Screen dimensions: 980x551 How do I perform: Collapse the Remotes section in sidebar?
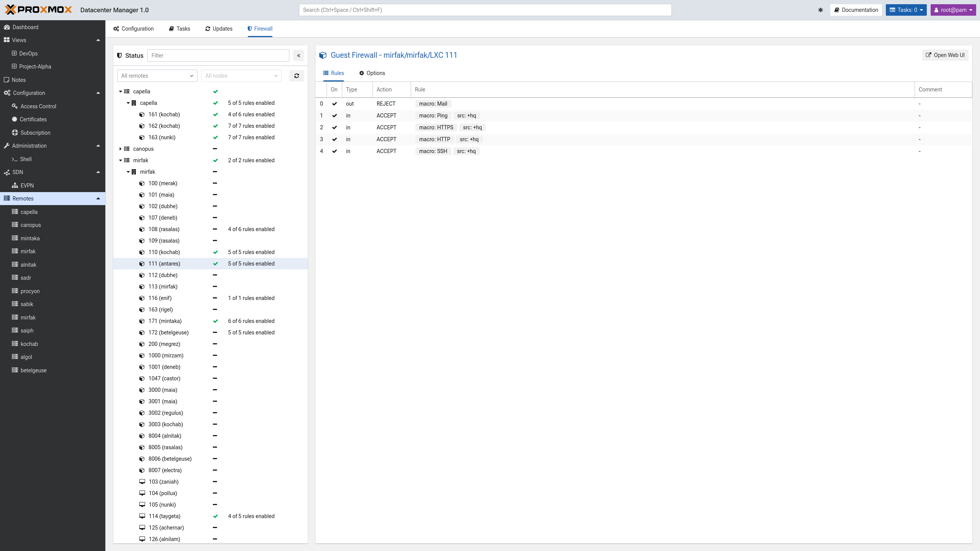pyautogui.click(x=98, y=199)
